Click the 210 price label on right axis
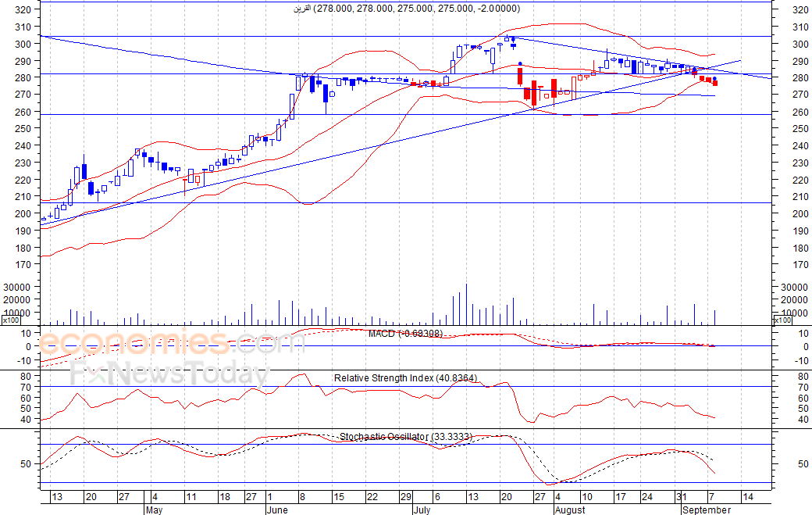The width and height of the screenshot is (812, 515). [x=800, y=196]
